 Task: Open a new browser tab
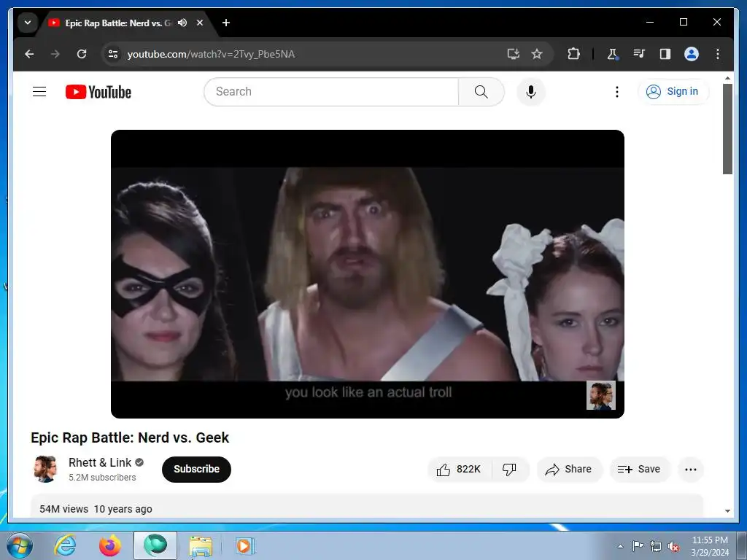click(226, 23)
